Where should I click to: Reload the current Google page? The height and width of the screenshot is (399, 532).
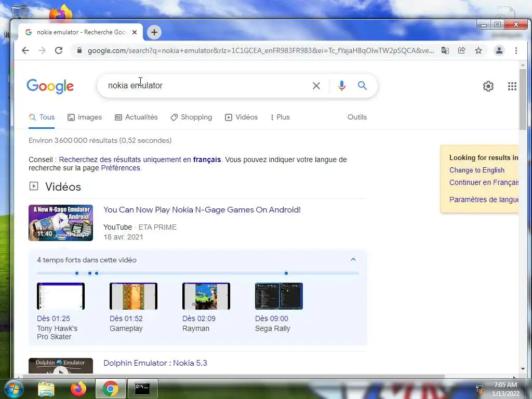click(59, 50)
